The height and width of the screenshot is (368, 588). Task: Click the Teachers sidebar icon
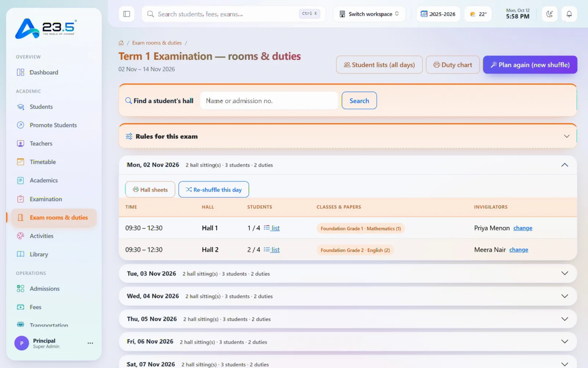pyautogui.click(x=21, y=144)
